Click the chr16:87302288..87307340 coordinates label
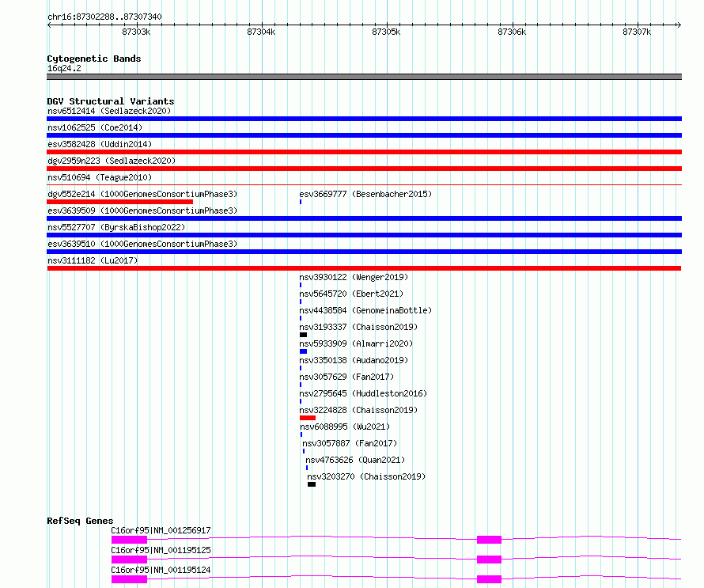This screenshot has width=704, height=588. pyautogui.click(x=104, y=17)
